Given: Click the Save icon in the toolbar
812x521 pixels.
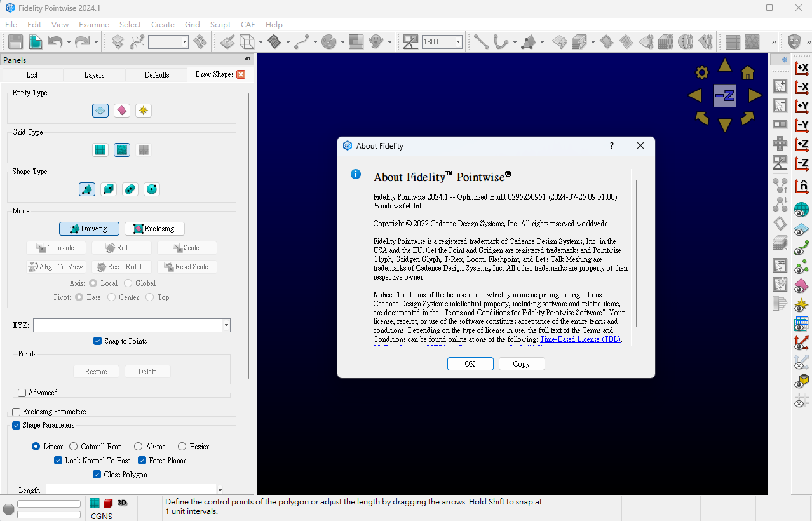Looking at the screenshot, I should 15,42.
